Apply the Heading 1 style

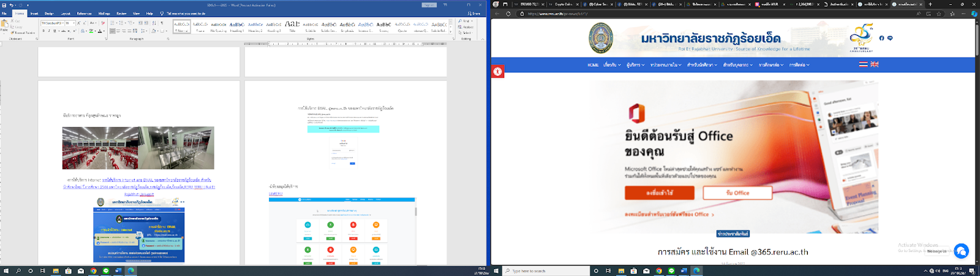tap(236, 26)
